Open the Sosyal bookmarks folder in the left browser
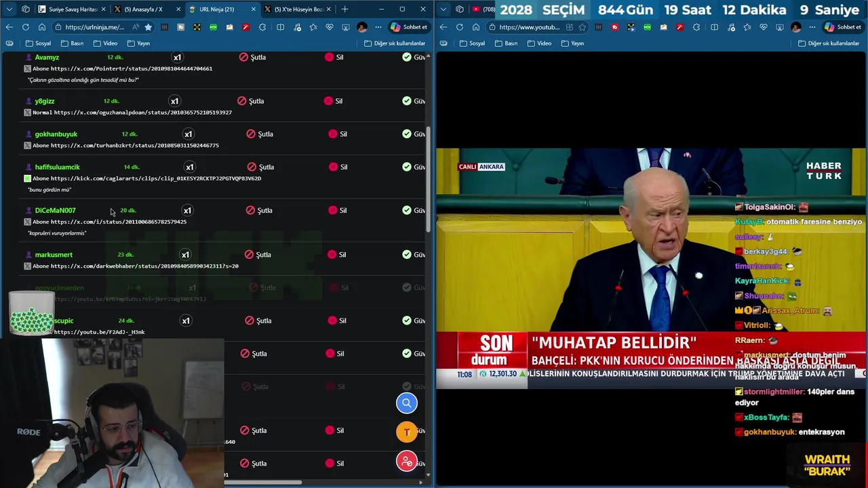 (x=38, y=43)
